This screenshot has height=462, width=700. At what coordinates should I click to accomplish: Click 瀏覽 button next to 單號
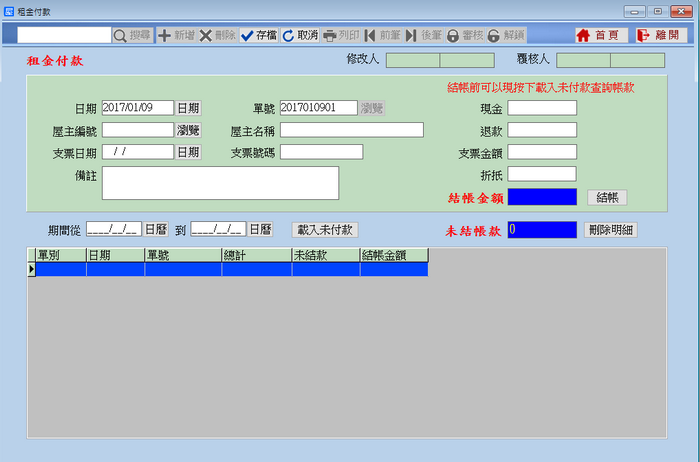pos(372,108)
